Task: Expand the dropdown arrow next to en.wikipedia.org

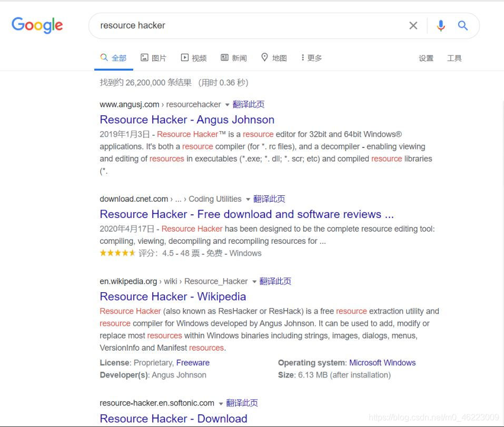Action: 254,282
